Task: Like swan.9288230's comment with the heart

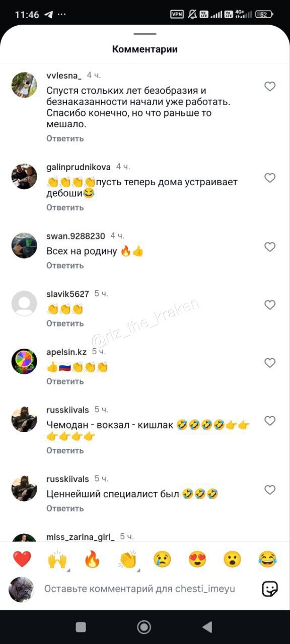Action: click(x=270, y=247)
